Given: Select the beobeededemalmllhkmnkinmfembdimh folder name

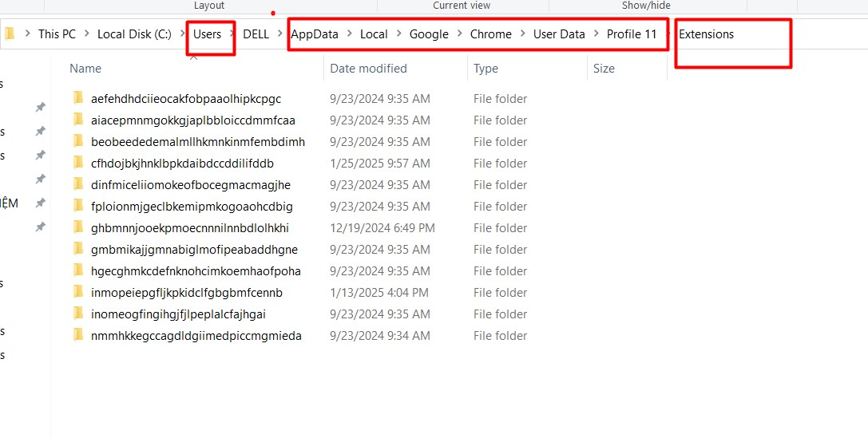Looking at the screenshot, I should [x=197, y=142].
